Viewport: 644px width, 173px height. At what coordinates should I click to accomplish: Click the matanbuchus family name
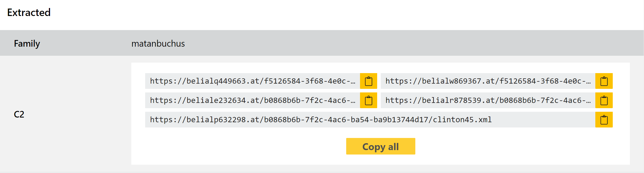158,44
